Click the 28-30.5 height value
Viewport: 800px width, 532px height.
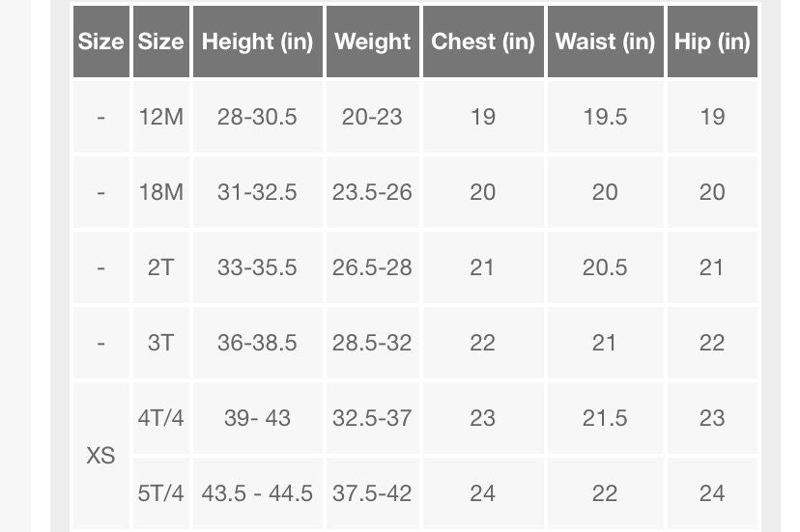point(257,117)
